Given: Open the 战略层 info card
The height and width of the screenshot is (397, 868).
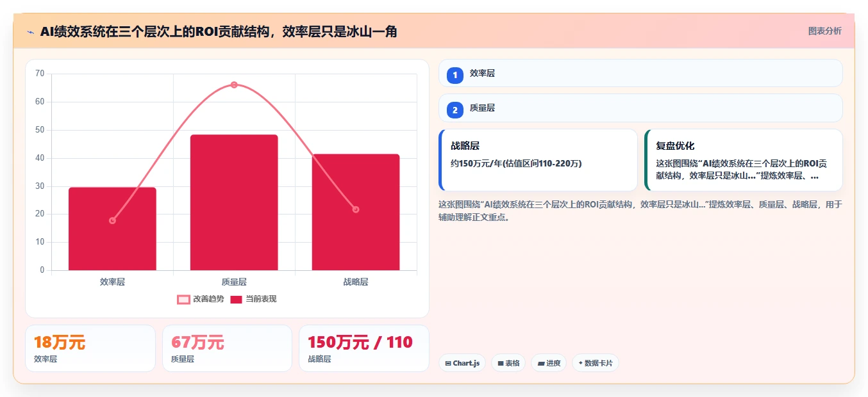Looking at the screenshot, I should pos(538,160).
